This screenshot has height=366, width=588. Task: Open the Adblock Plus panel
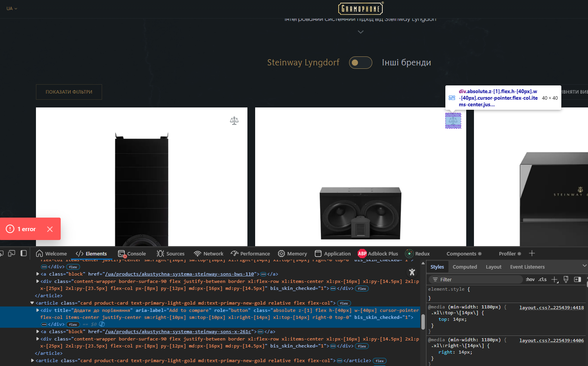[x=378, y=254]
